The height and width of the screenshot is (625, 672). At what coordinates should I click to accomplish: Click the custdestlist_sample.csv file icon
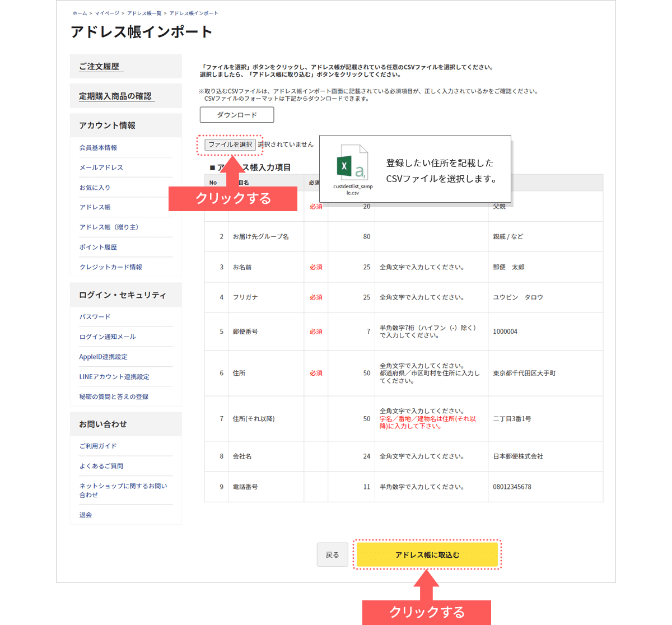click(x=352, y=162)
